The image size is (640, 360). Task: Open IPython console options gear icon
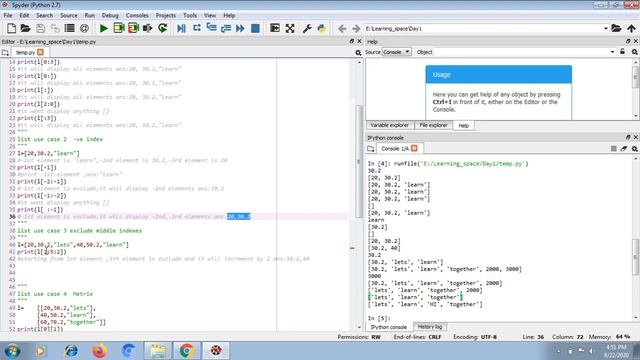(635, 149)
